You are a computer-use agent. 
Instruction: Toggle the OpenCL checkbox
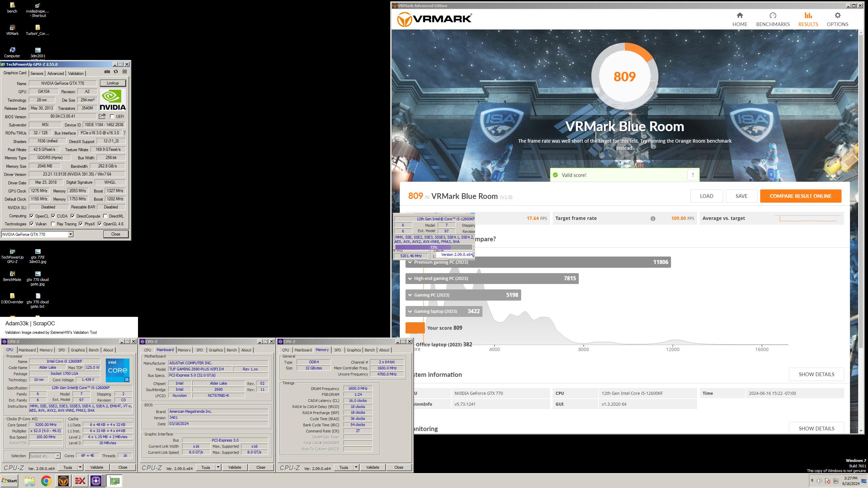[32, 216]
